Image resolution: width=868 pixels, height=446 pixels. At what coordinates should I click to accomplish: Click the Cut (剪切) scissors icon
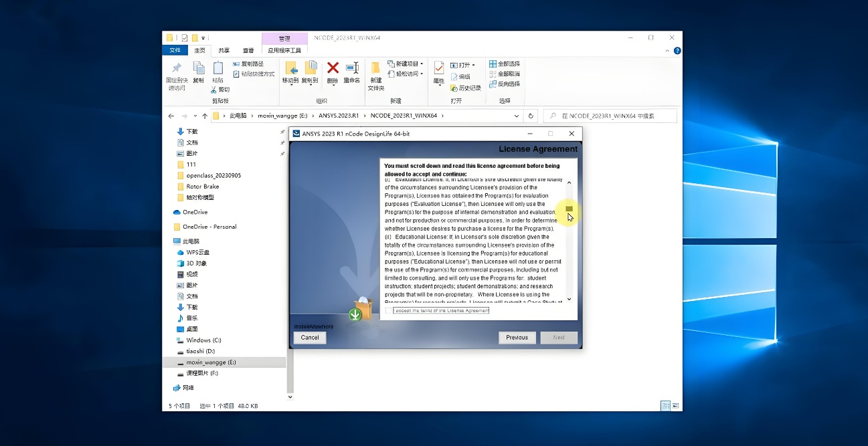point(214,89)
